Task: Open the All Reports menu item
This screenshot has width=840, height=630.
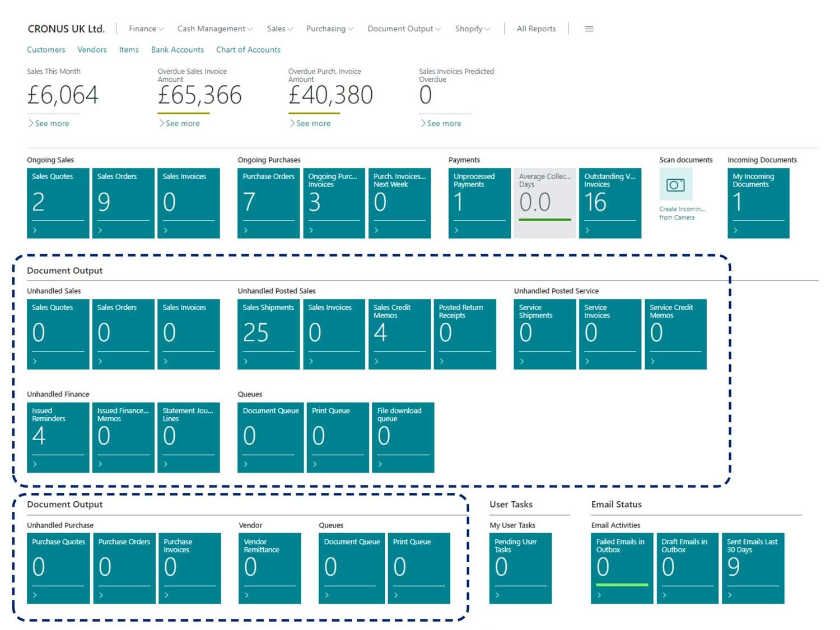Action: (x=536, y=29)
